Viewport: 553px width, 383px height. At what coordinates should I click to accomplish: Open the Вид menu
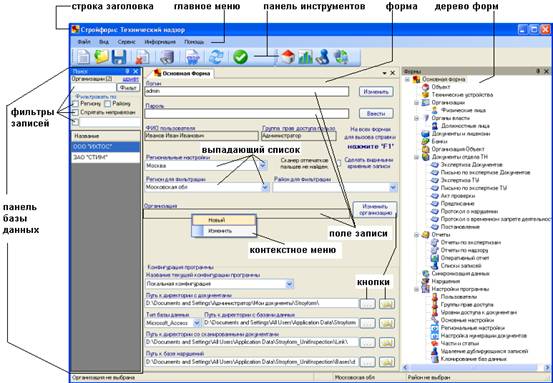pos(104,42)
